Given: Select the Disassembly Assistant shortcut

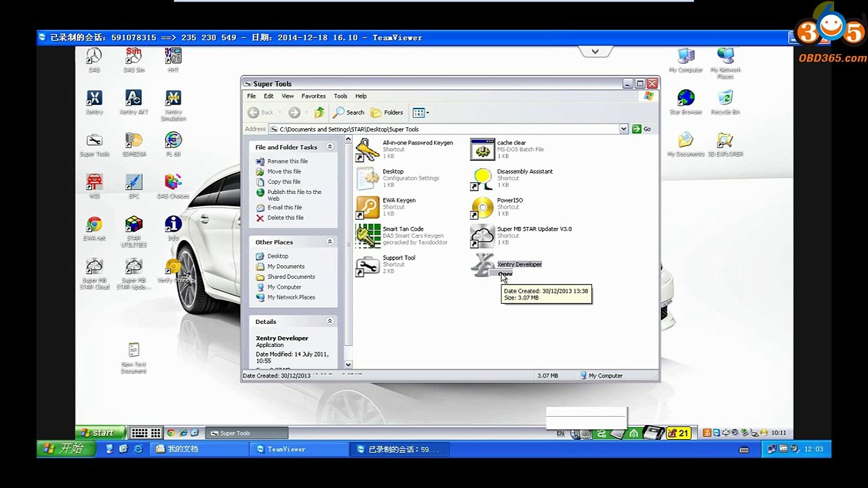Looking at the screenshot, I should (x=512, y=178).
